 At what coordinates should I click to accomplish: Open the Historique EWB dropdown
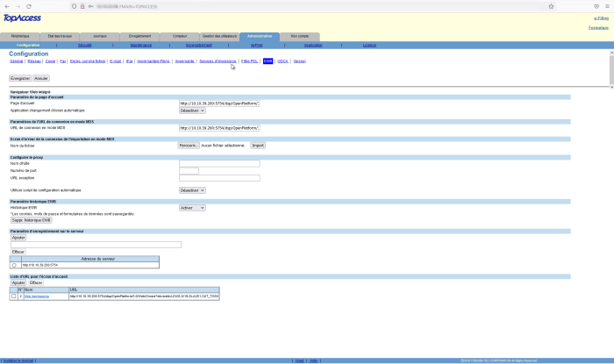[192, 208]
